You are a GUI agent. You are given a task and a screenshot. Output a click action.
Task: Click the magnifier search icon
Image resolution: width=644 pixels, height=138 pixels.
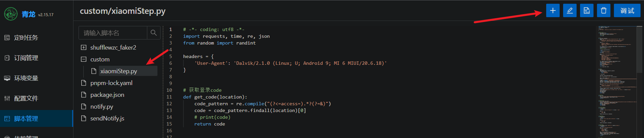coord(153,33)
